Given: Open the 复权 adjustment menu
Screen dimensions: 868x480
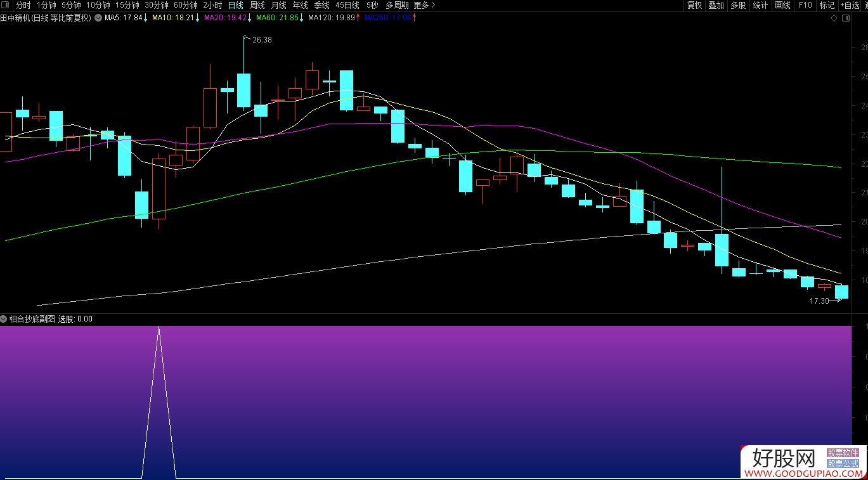Looking at the screenshot, I should 694,5.
